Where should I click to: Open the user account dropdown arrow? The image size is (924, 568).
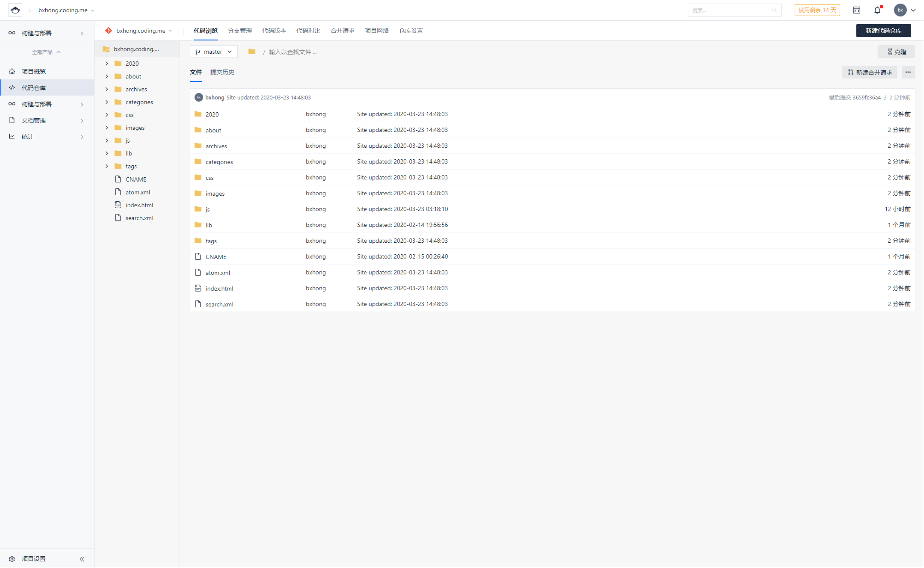[x=913, y=10]
